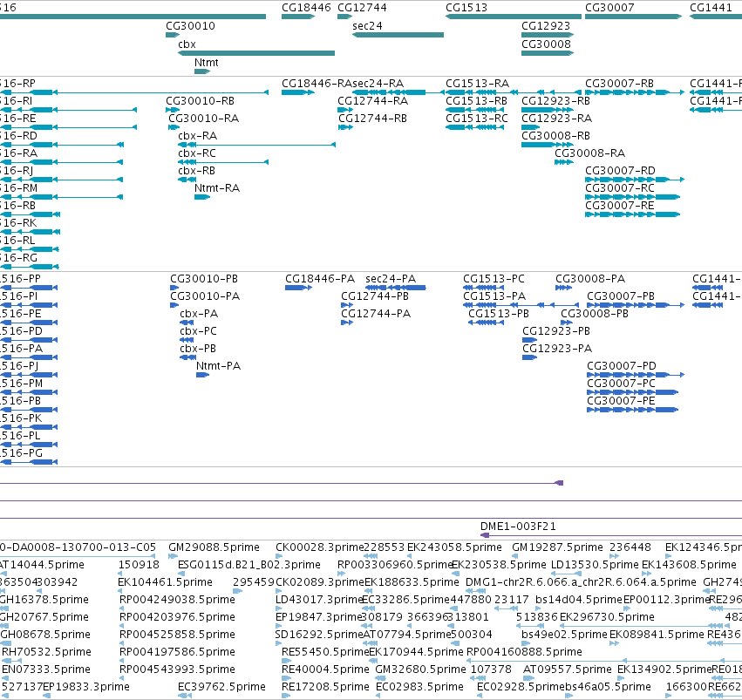
Task: Click protein CG30007-PC
Action: point(622,384)
